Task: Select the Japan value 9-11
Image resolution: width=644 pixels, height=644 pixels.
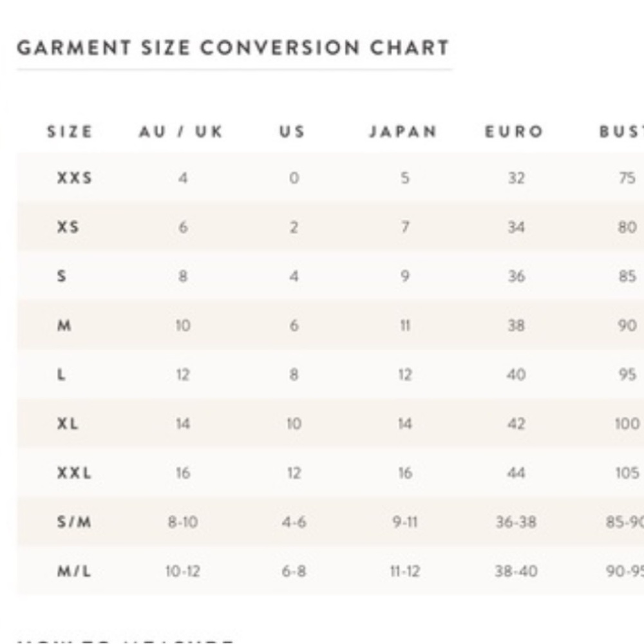Action: pos(405,522)
